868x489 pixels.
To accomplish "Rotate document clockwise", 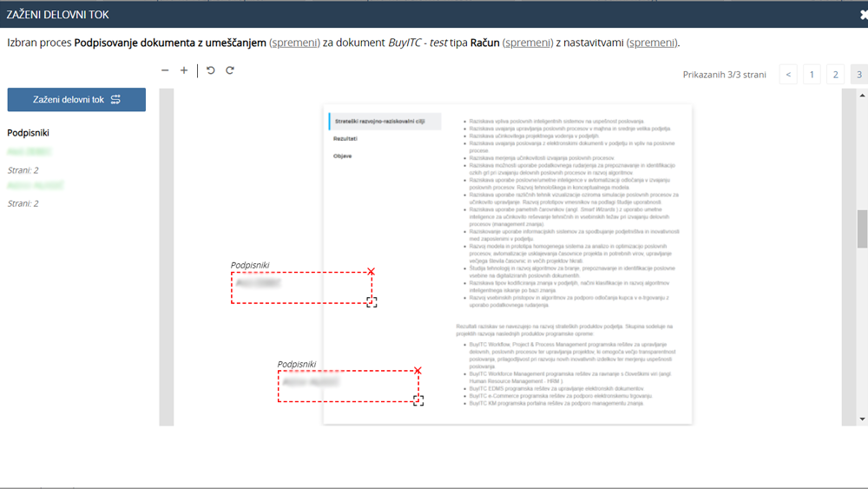I will 230,70.
